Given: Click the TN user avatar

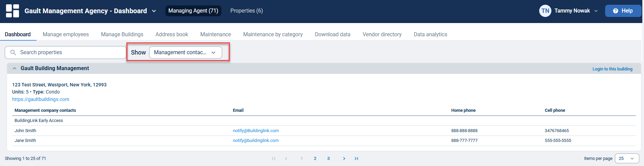Looking at the screenshot, I should pyautogui.click(x=545, y=11).
